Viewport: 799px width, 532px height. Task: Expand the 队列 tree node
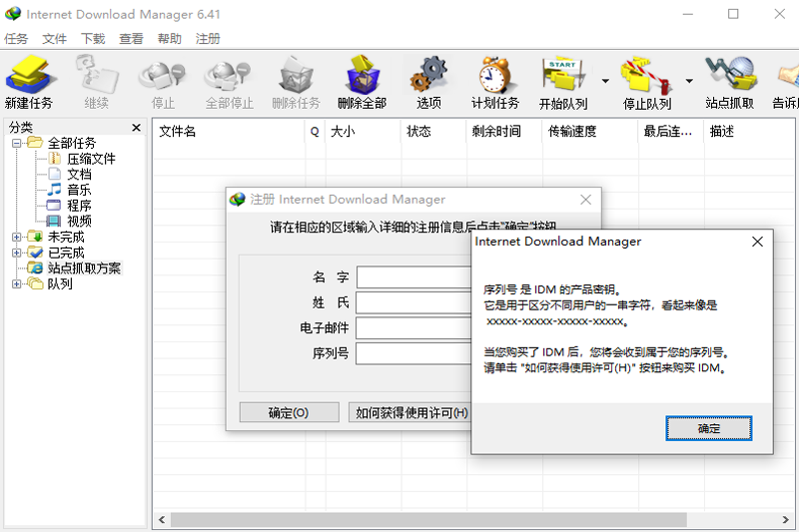click(x=16, y=284)
